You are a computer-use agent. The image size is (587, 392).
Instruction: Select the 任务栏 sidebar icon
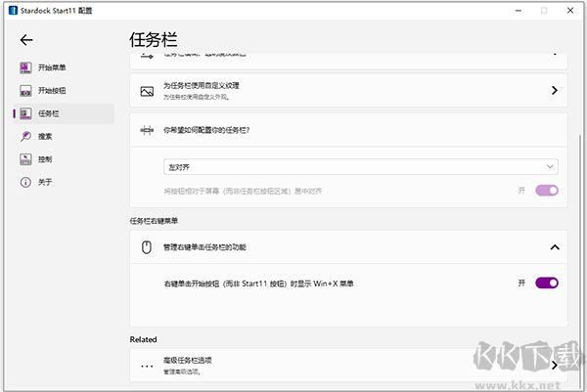25,113
